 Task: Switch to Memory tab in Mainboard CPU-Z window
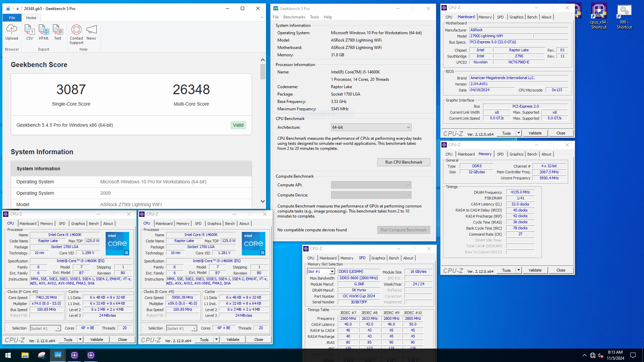point(485,17)
